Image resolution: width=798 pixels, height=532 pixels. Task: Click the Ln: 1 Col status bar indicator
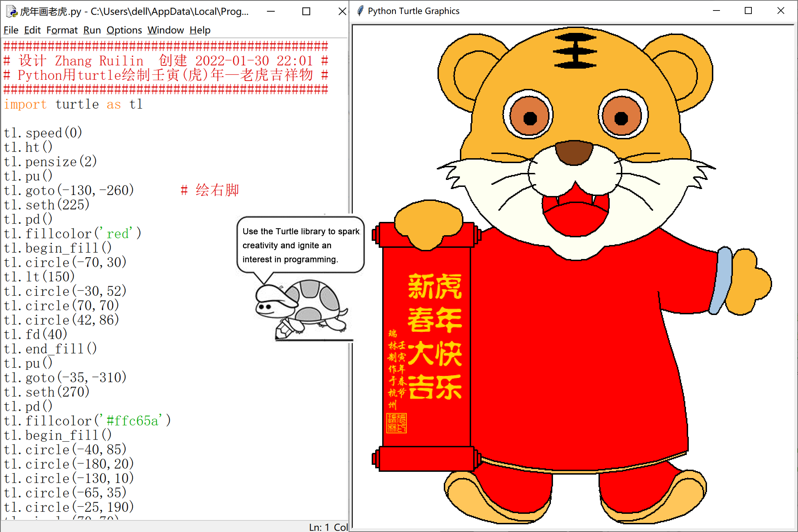[328, 527]
